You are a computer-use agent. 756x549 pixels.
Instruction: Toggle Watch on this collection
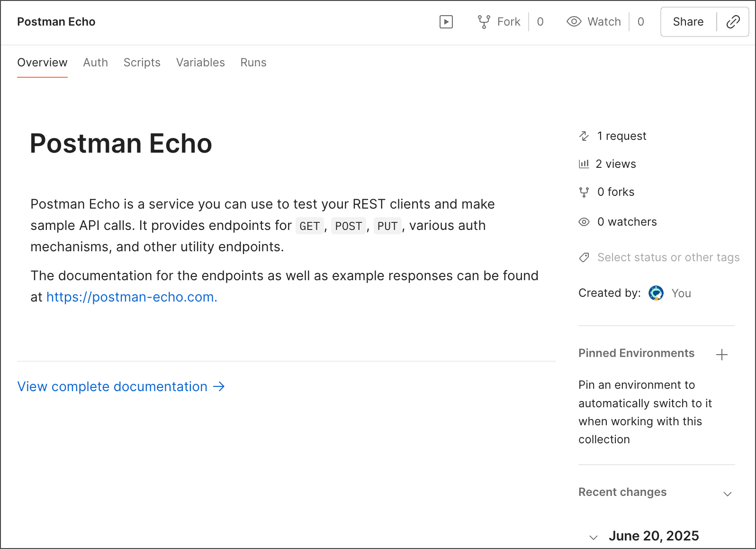point(594,22)
